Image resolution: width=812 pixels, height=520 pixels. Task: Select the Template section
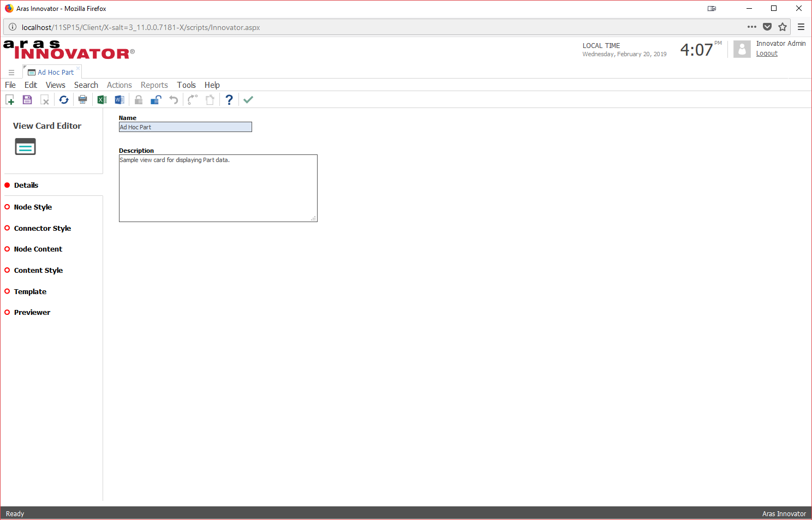[x=30, y=292]
